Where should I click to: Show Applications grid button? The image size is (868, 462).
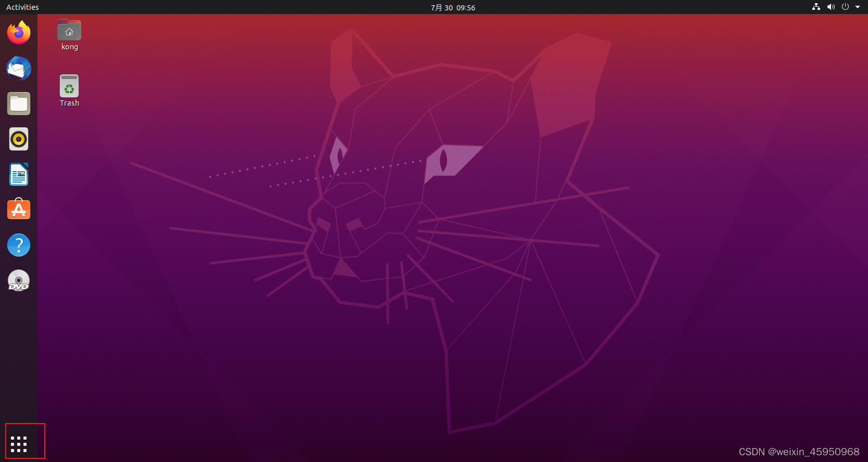click(x=19, y=444)
